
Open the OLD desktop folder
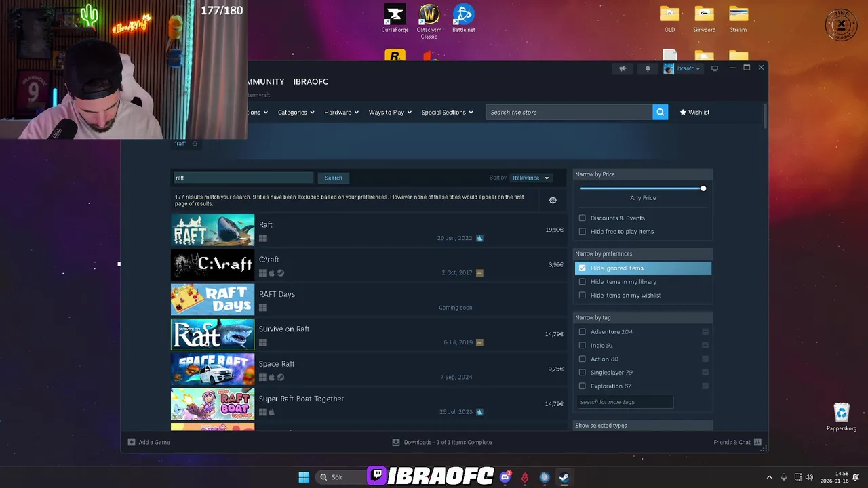click(x=669, y=18)
